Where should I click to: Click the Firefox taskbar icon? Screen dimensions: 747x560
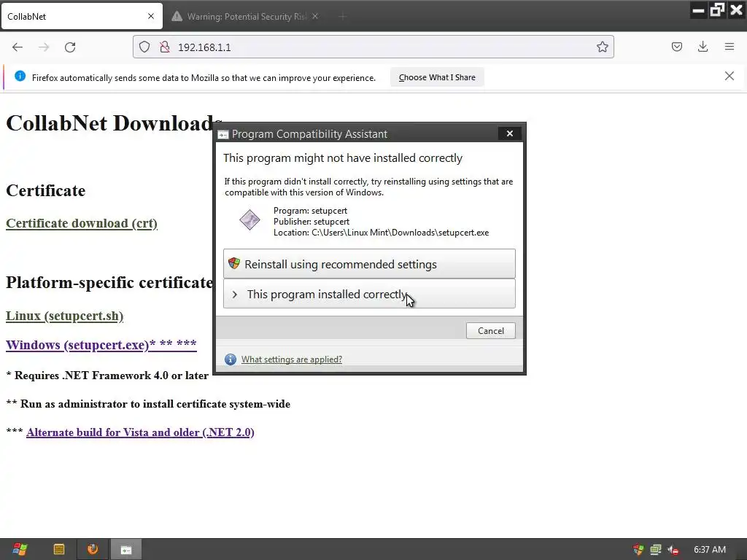click(93, 549)
